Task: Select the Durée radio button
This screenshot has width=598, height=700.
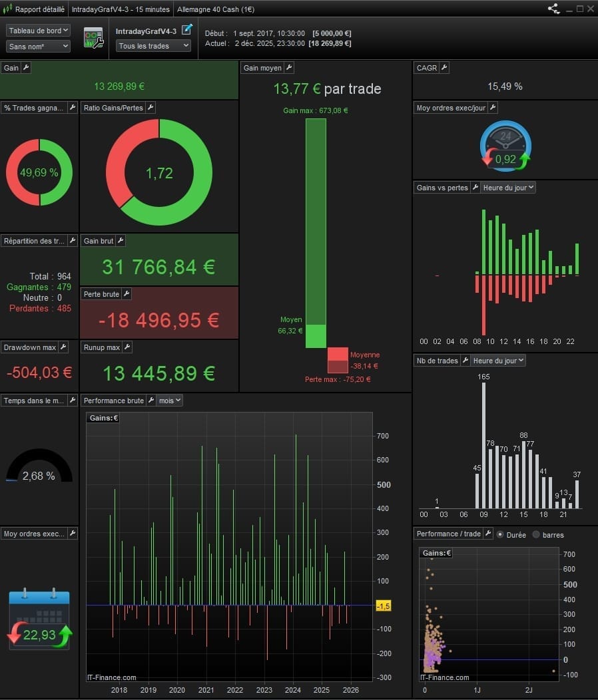Action: (500, 534)
